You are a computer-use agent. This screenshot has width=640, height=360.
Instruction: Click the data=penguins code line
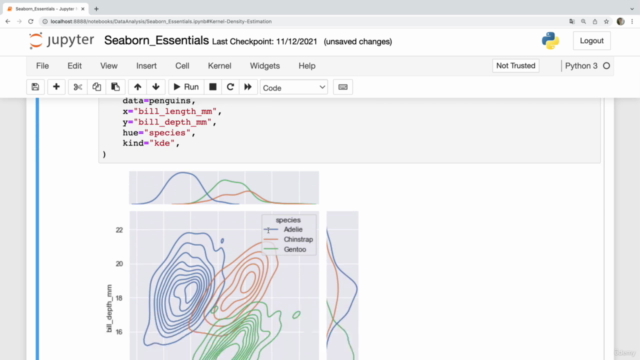point(159,101)
